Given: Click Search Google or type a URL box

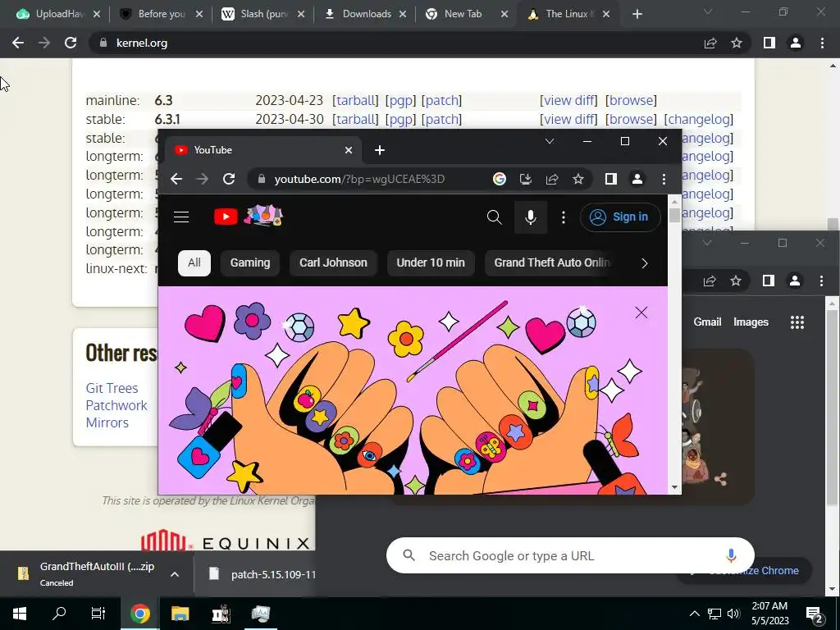Looking at the screenshot, I should coord(570,555).
